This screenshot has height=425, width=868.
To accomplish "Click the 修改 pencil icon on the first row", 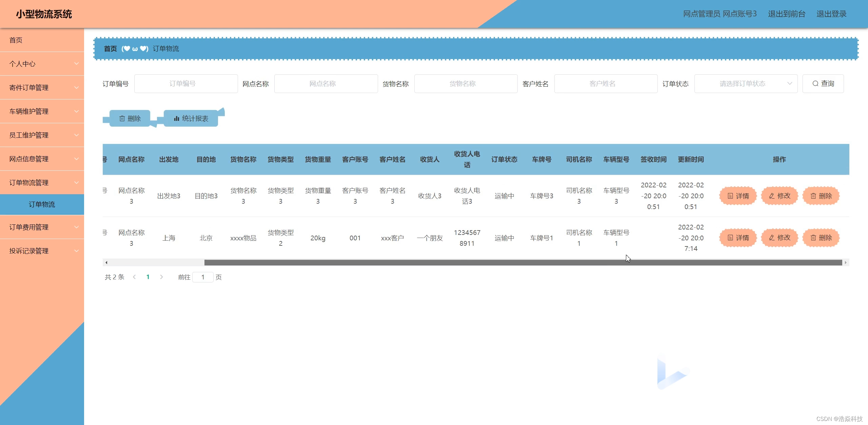I will point(771,196).
